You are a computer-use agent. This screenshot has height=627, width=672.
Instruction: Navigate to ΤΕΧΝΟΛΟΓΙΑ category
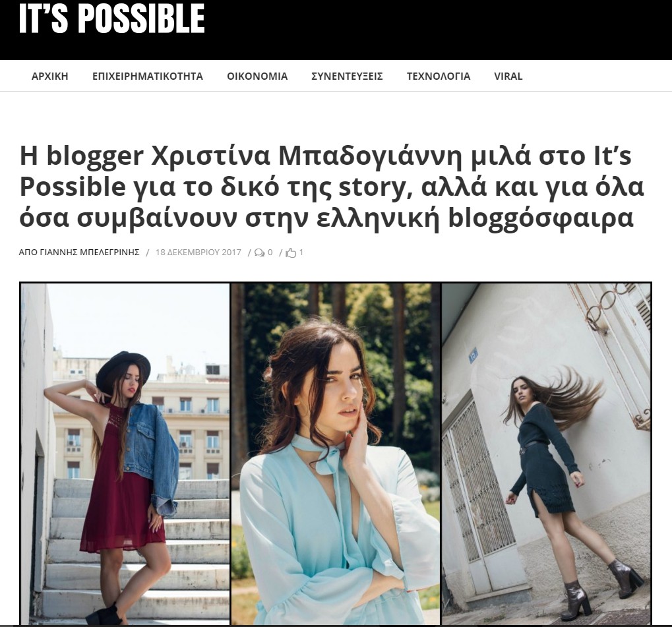click(x=439, y=76)
